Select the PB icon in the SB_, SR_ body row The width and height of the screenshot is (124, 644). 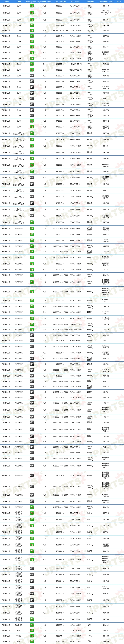coord(32,31)
